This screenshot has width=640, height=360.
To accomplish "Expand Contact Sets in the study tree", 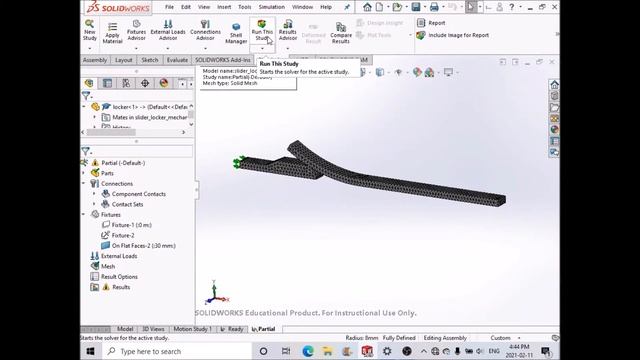I will point(94,204).
